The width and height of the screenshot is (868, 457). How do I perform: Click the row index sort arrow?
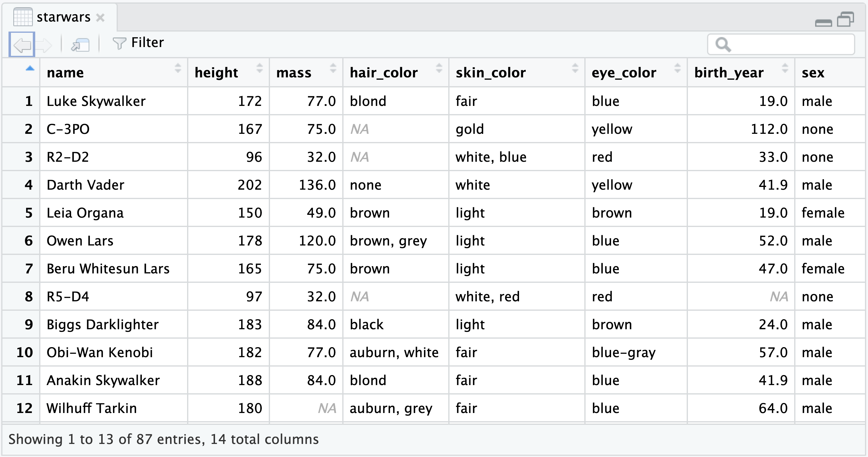pos(30,68)
